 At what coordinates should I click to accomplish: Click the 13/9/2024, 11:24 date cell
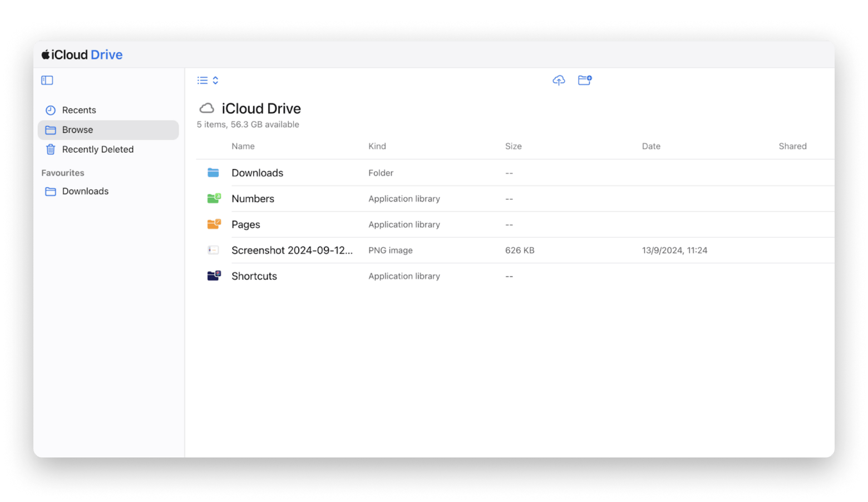(674, 250)
